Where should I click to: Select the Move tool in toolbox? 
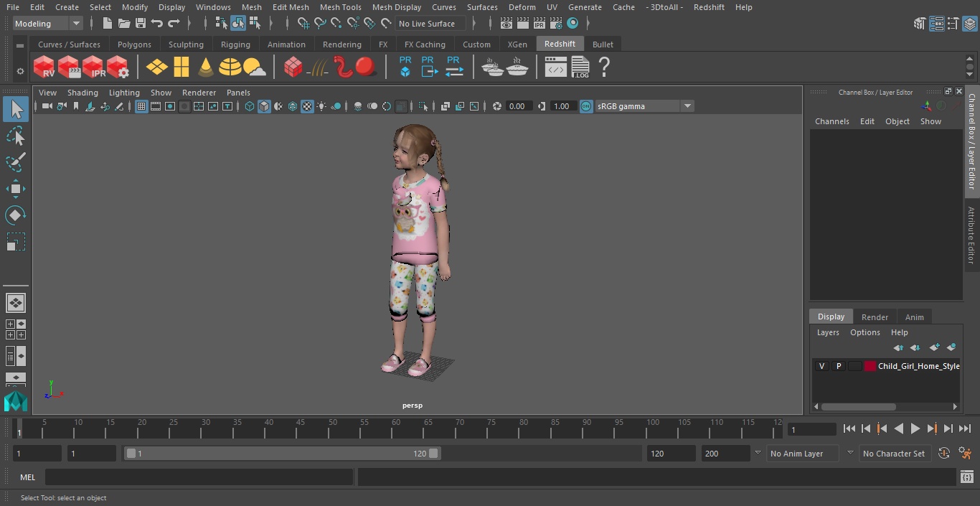tap(16, 189)
